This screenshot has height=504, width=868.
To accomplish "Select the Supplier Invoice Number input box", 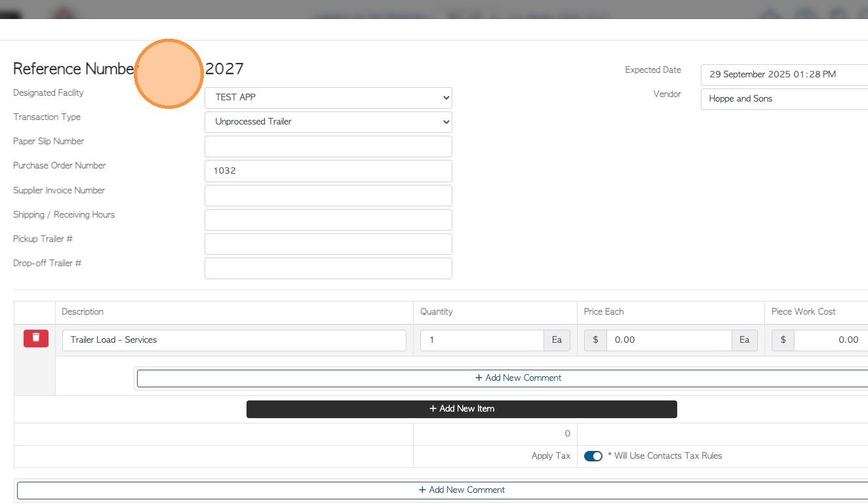I will point(328,195).
